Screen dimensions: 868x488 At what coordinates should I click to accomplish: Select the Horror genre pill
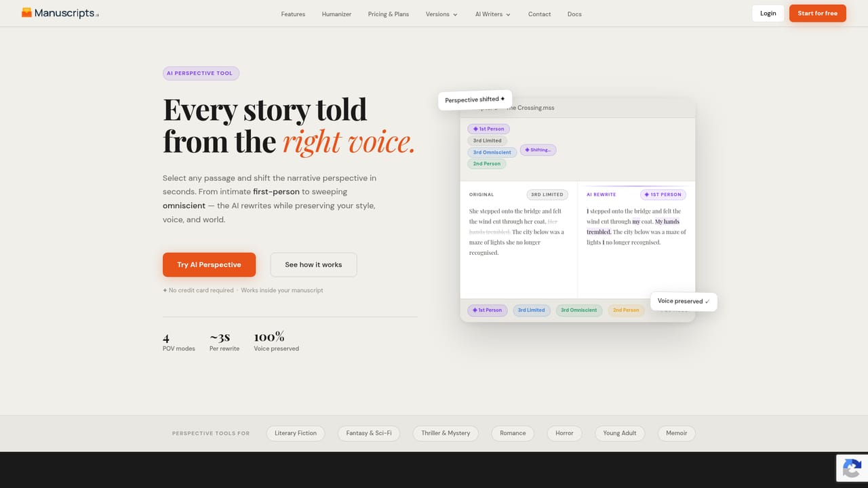(564, 433)
